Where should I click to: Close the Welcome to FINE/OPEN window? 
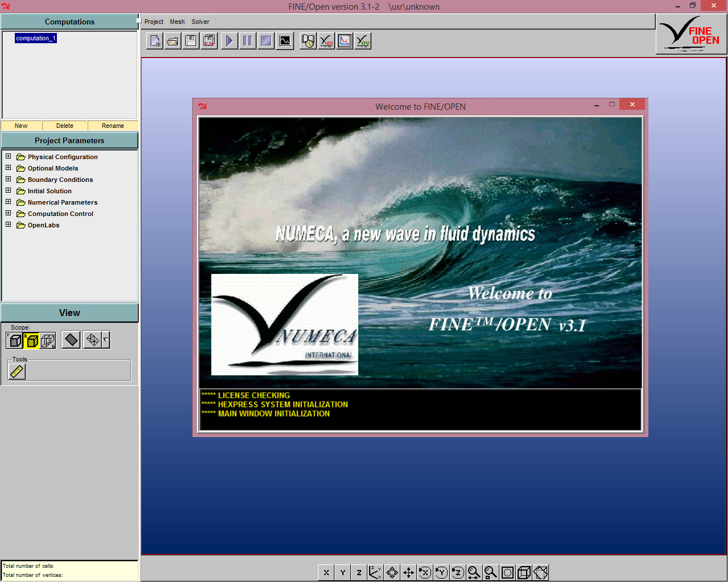pos(632,105)
